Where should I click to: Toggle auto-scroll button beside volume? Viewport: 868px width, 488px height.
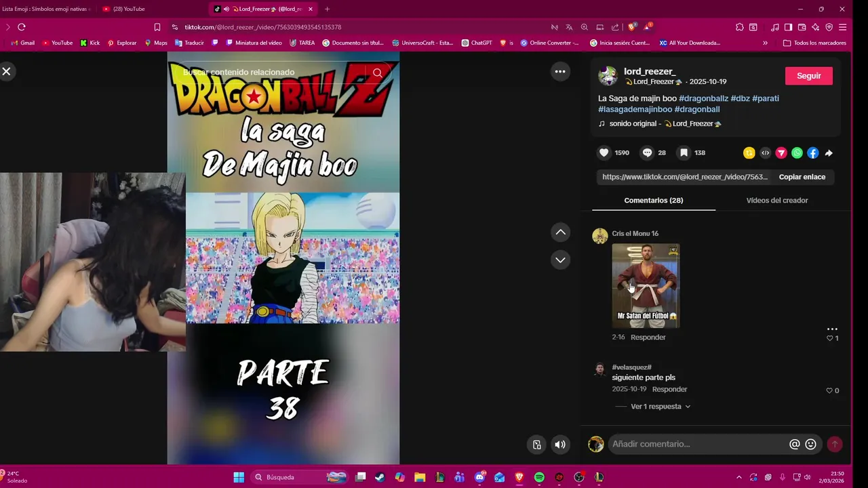pyautogui.click(x=536, y=445)
